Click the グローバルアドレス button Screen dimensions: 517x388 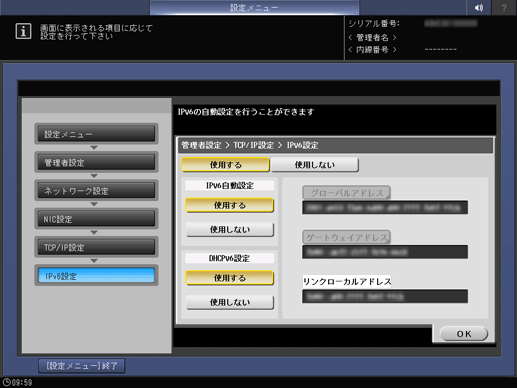click(x=346, y=193)
